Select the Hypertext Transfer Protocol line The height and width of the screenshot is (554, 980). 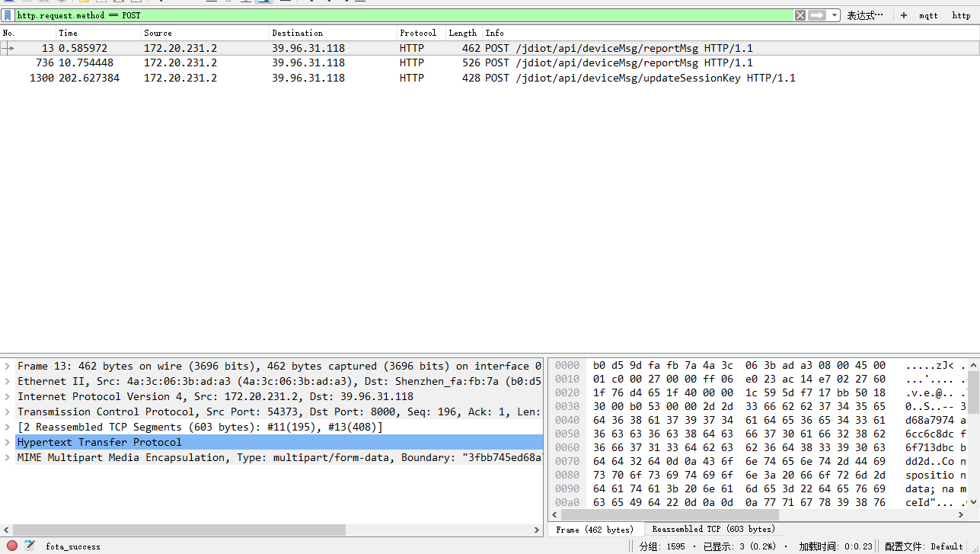pos(279,443)
